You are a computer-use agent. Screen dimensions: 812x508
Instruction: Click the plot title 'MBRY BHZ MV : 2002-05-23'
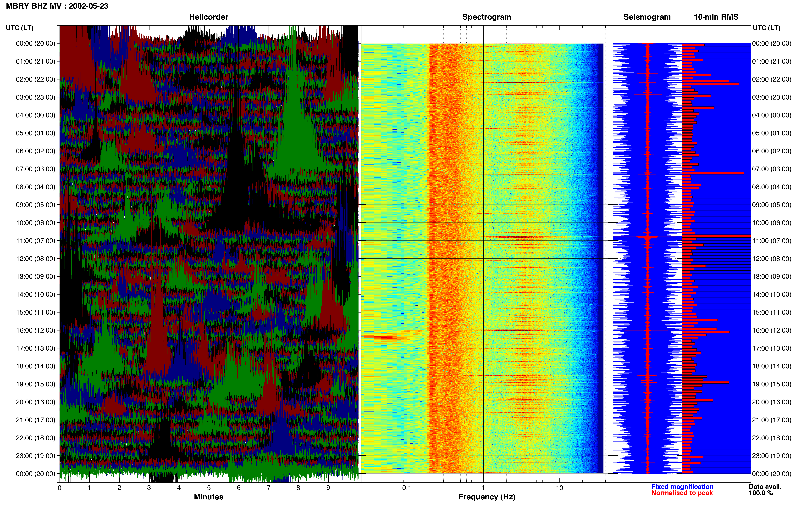click(57, 6)
